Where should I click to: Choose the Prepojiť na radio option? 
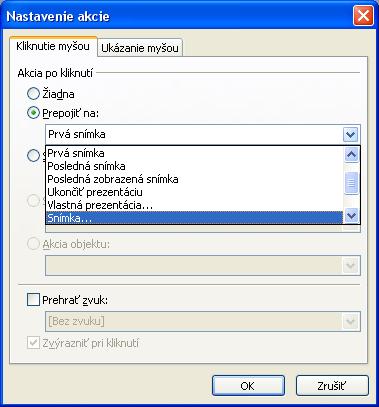[33, 113]
